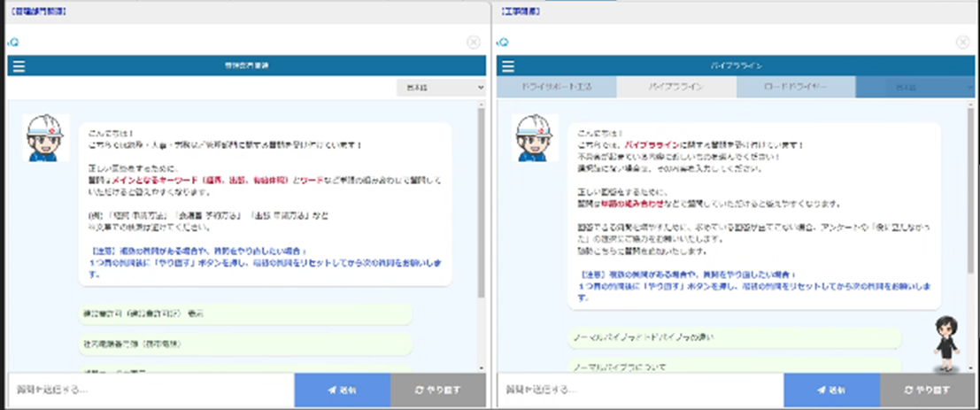Select the first tab before パイプライン

[x=557, y=88]
